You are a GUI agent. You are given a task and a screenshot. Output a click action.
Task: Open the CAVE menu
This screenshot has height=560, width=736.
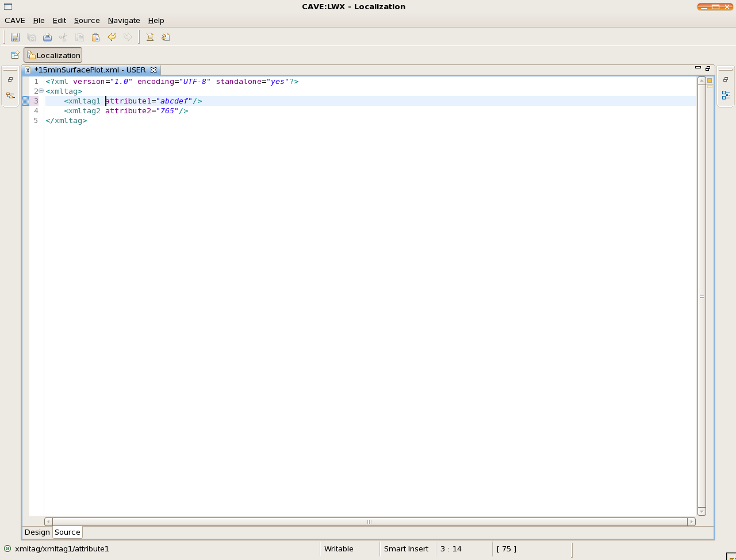[15, 20]
